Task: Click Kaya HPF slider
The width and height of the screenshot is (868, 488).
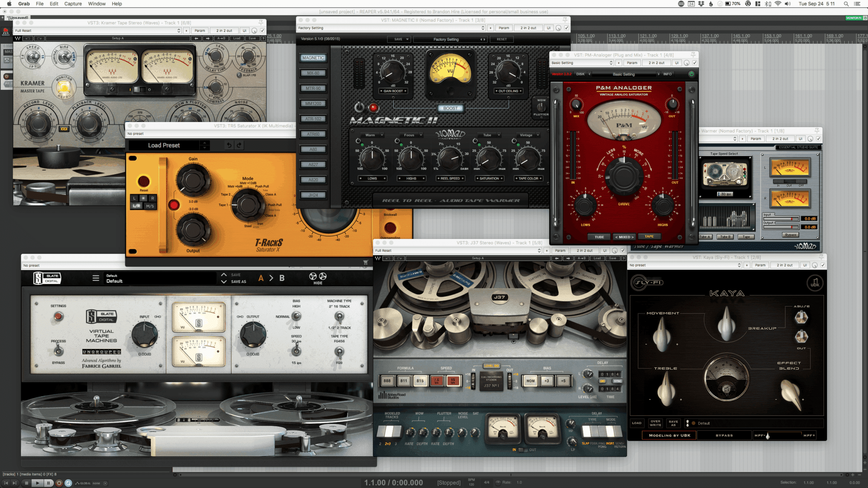Action: (784, 435)
